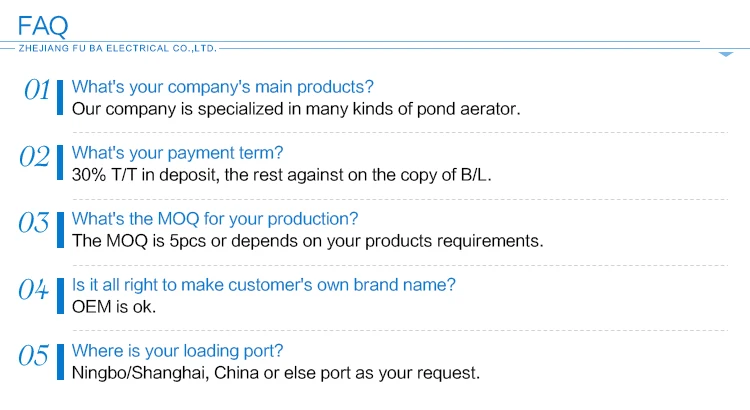Open the MOQ for your production question
Viewport: 750px width, 410px height.
[x=215, y=219]
